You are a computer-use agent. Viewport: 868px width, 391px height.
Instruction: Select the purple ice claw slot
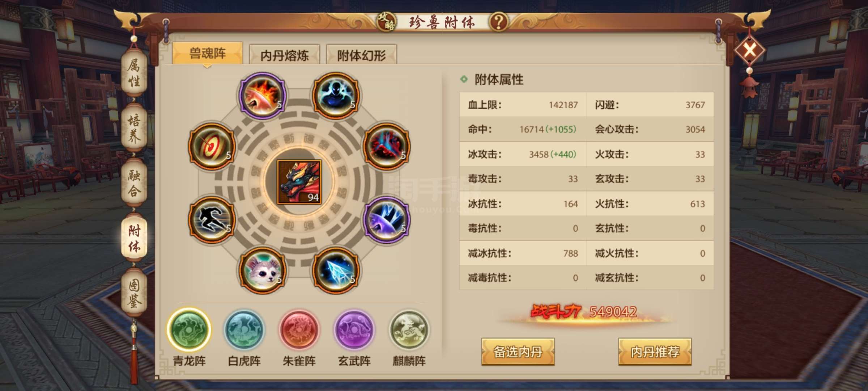(x=386, y=220)
